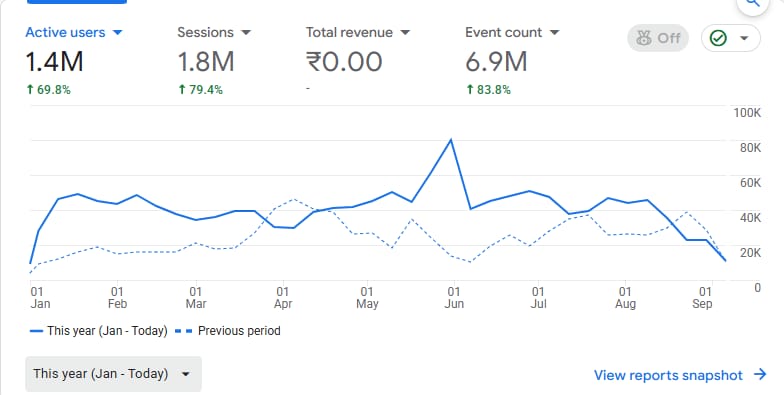Click the 01 May axis label
The image size is (784, 395).
tap(367, 298)
